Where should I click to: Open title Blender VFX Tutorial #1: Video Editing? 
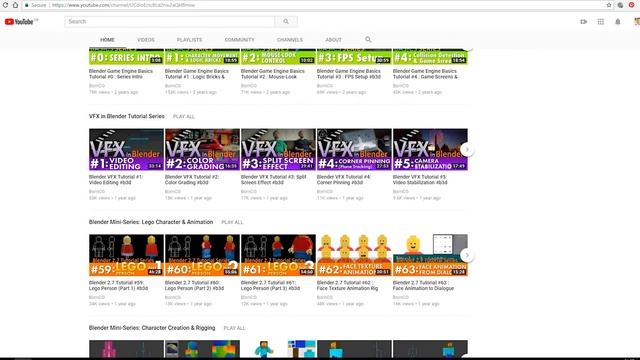(x=116, y=180)
